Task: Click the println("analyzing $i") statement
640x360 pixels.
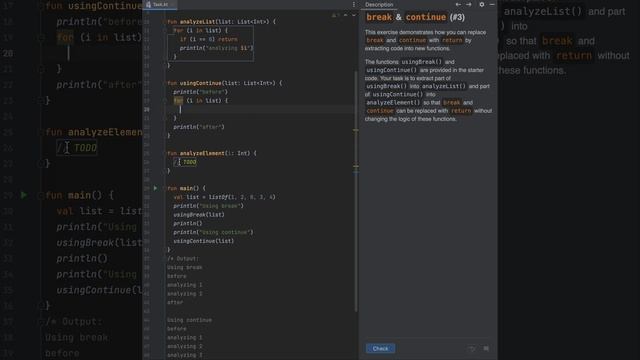Action: (x=216, y=48)
